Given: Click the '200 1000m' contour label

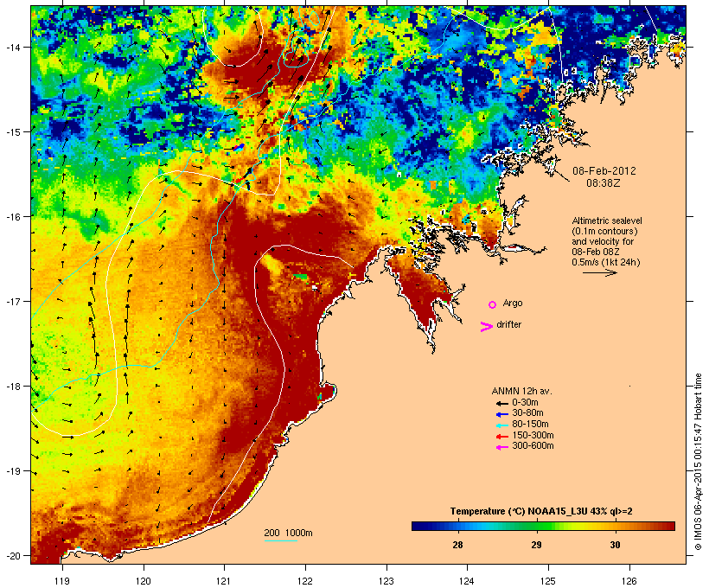Looking at the screenshot, I should [288, 533].
